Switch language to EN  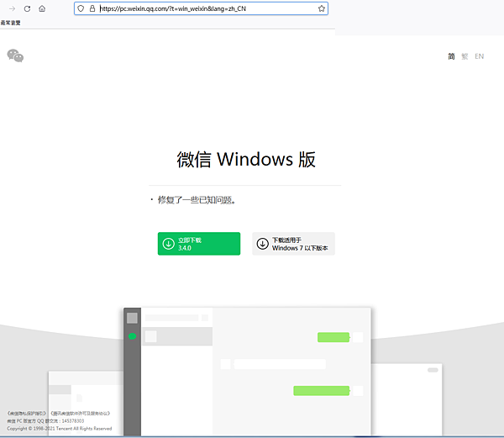pyautogui.click(x=480, y=56)
